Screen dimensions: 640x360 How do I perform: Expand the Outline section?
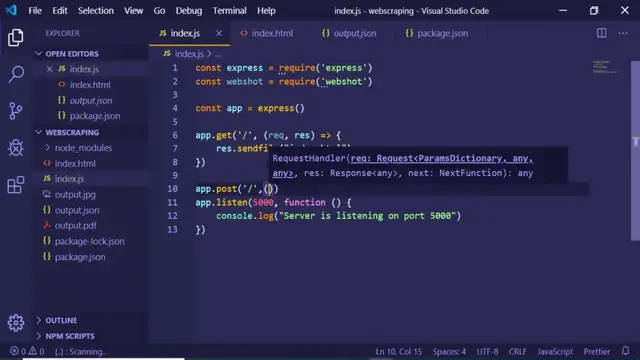point(39,320)
